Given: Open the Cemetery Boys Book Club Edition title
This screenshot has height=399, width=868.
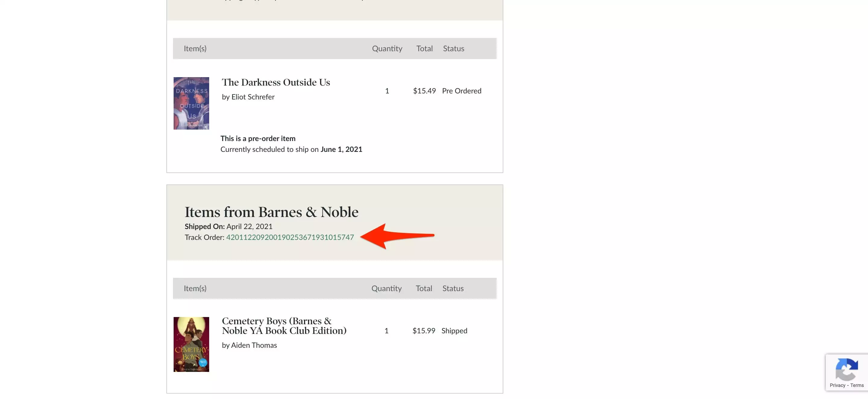Looking at the screenshot, I should click(x=284, y=325).
